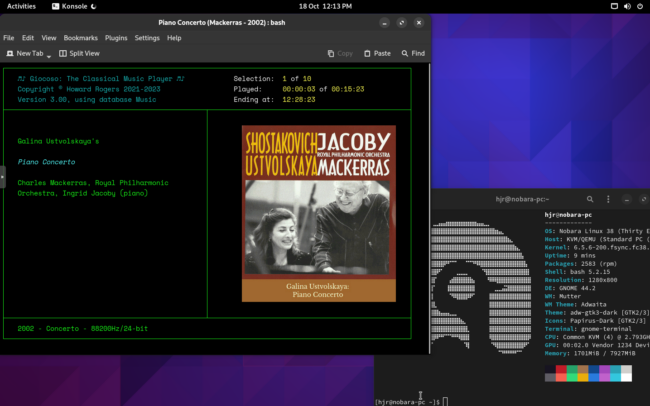This screenshot has height=406, width=650.
Task: Click the 'Terminal: gnome-terminal' line
Action: coord(588,329)
